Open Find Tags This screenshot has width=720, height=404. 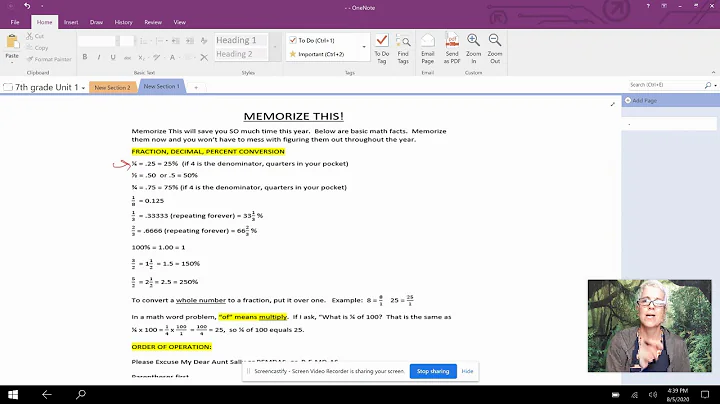(403, 49)
